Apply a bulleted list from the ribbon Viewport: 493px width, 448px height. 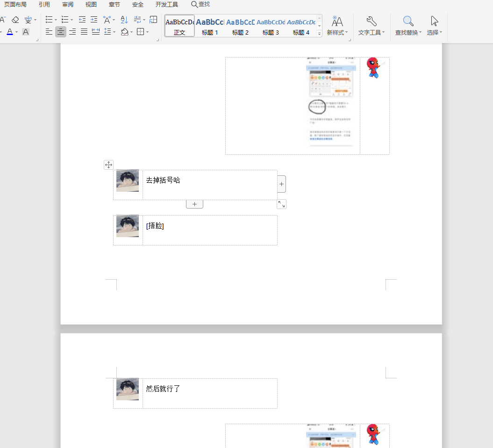pyautogui.click(x=48, y=19)
